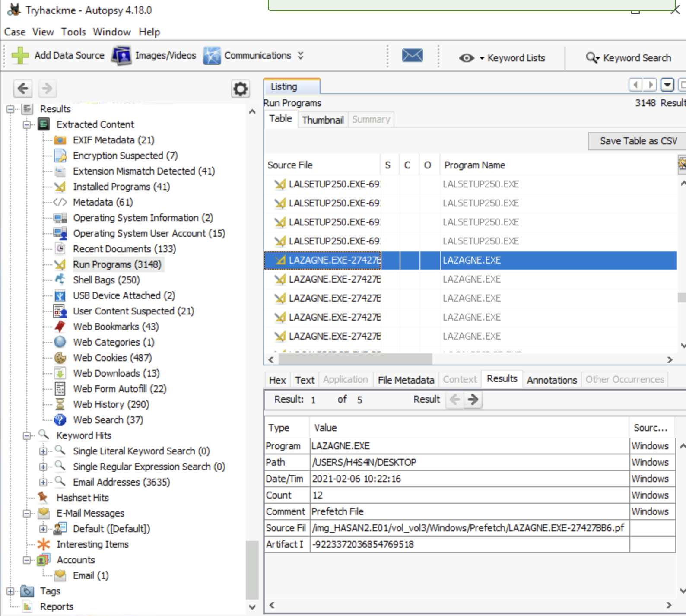Click the Hashset Hits pin icon
Screen dimensions: 686x616
pyautogui.click(x=43, y=498)
